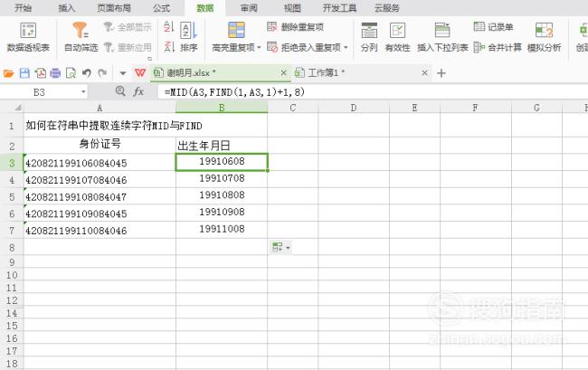Click the print icon
The height and width of the screenshot is (370, 588).
[x=55, y=73]
